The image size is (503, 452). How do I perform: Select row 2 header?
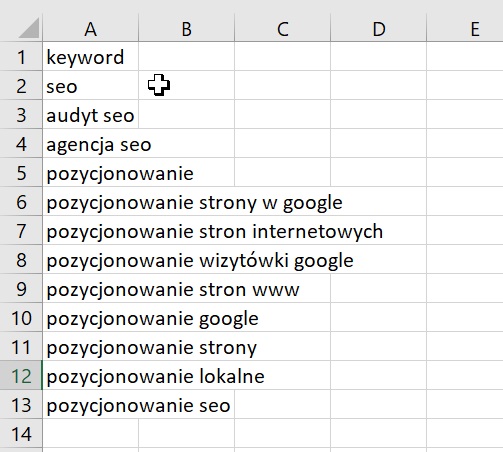[x=21, y=85]
